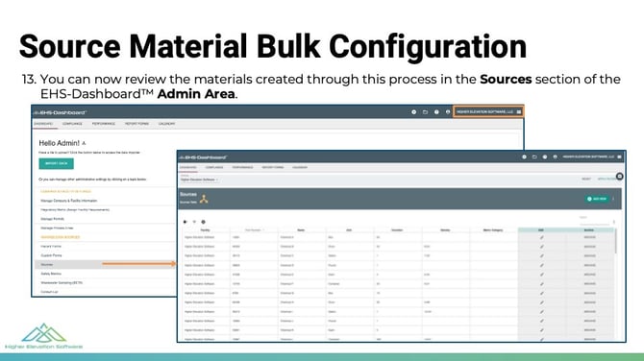Click the yellow Sources hierarchy icon
The image size is (644, 361).
point(204,200)
